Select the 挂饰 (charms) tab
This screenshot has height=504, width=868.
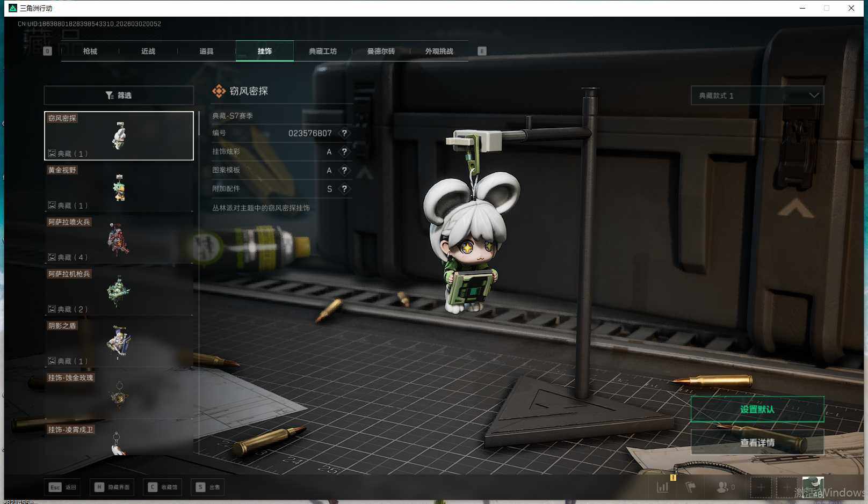pos(265,51)
